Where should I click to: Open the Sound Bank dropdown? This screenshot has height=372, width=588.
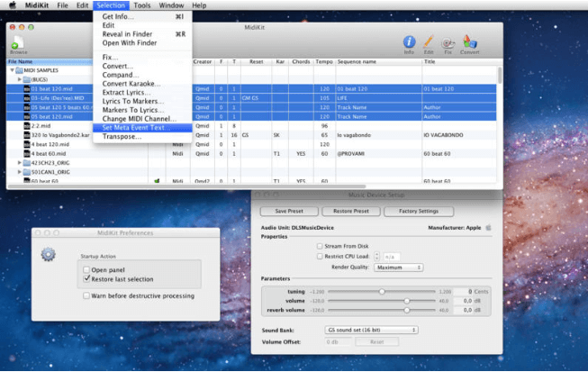371,330
